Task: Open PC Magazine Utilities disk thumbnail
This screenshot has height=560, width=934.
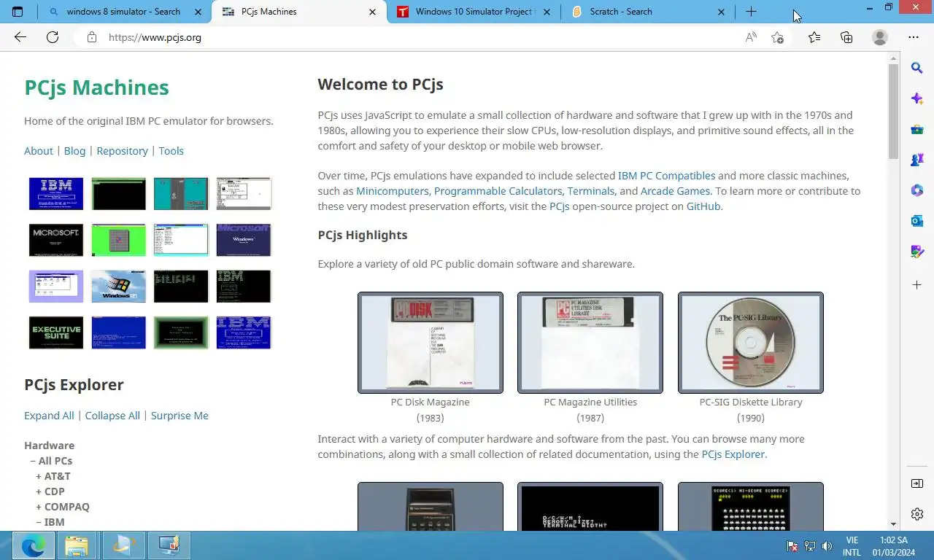Action: click(x=590, y=343)
